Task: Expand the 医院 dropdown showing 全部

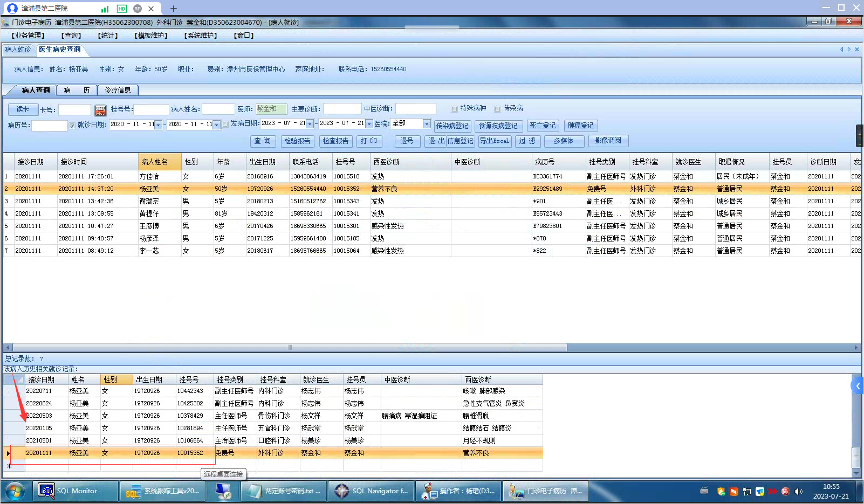Action: (x=427, y=124)
